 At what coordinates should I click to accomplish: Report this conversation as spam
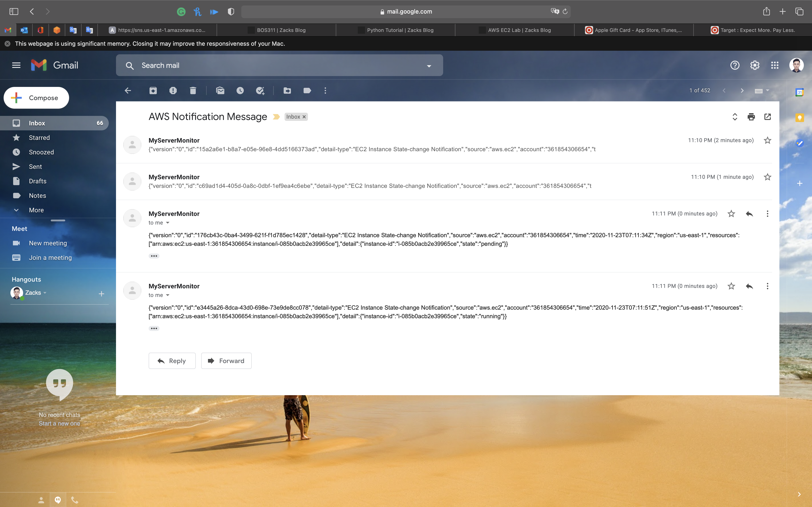point(173,91)
